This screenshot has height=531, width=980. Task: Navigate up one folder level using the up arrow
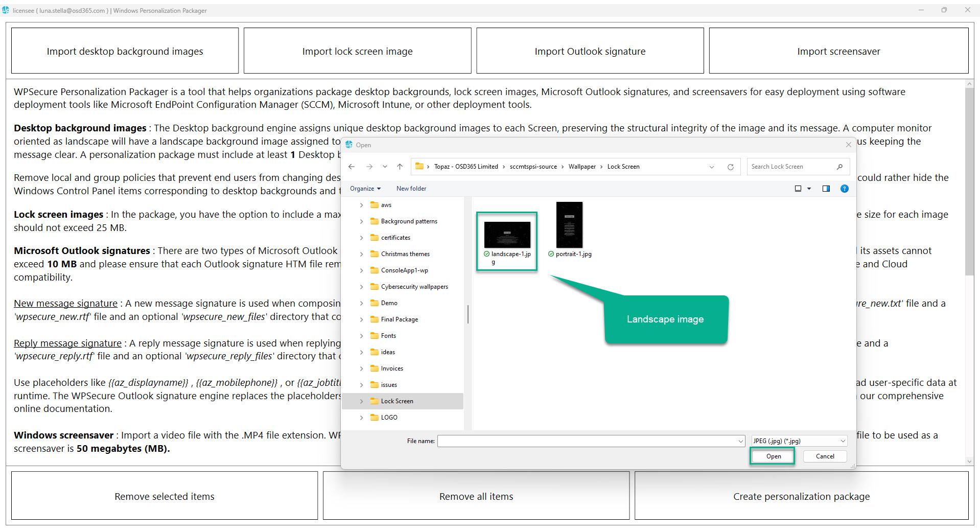(400, 166)
